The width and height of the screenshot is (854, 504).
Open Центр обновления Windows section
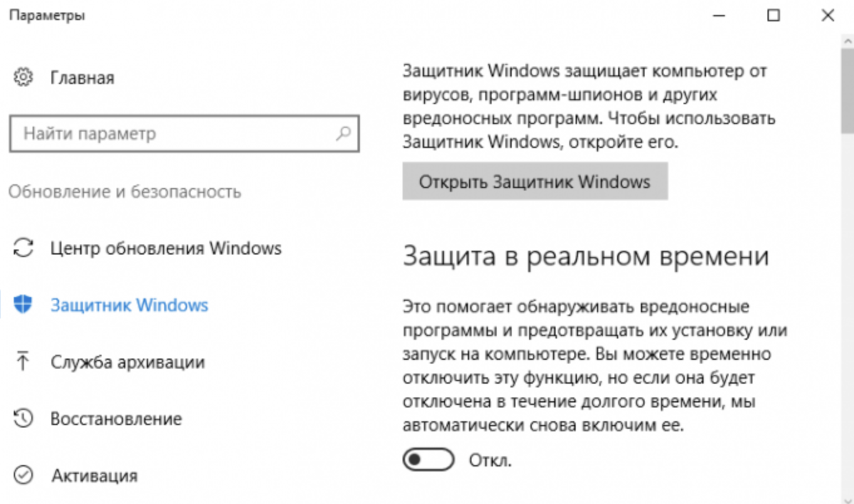166,248
